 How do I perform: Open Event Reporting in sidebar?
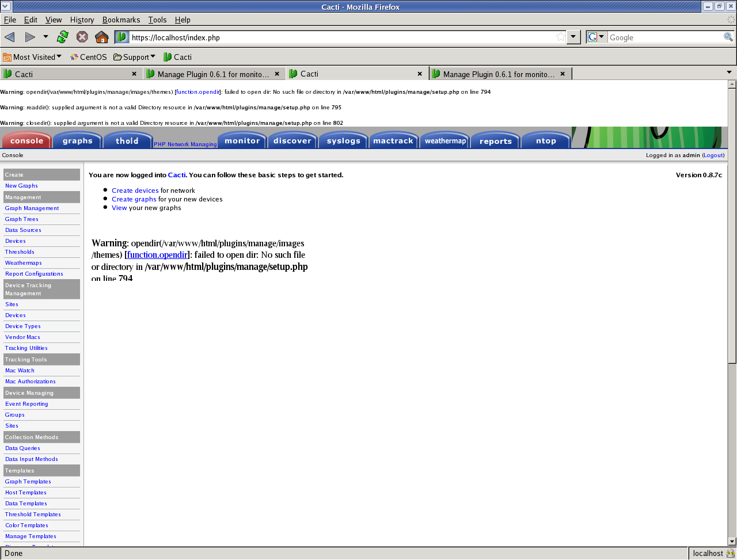coord(26,404)
